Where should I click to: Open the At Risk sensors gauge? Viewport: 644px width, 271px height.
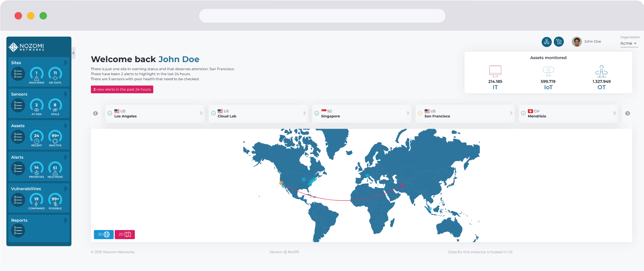37,106
